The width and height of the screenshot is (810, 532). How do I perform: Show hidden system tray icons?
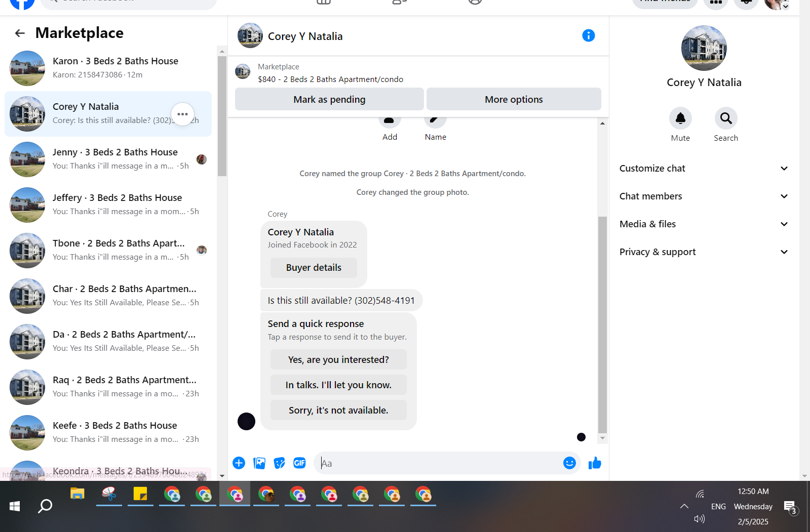pyautogui.click(x=684, y=506)
